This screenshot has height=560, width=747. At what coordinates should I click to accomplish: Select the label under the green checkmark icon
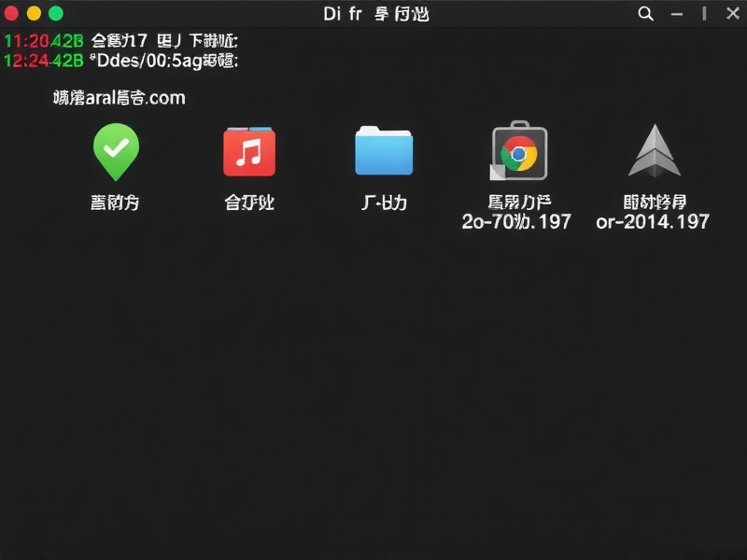pyautogui.click(x=116, y=202)
